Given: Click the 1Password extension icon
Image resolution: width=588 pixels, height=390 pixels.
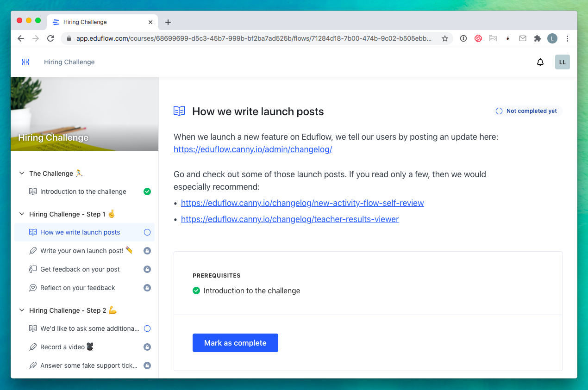Looking at the screenshot, I should (x=463, y=38).
